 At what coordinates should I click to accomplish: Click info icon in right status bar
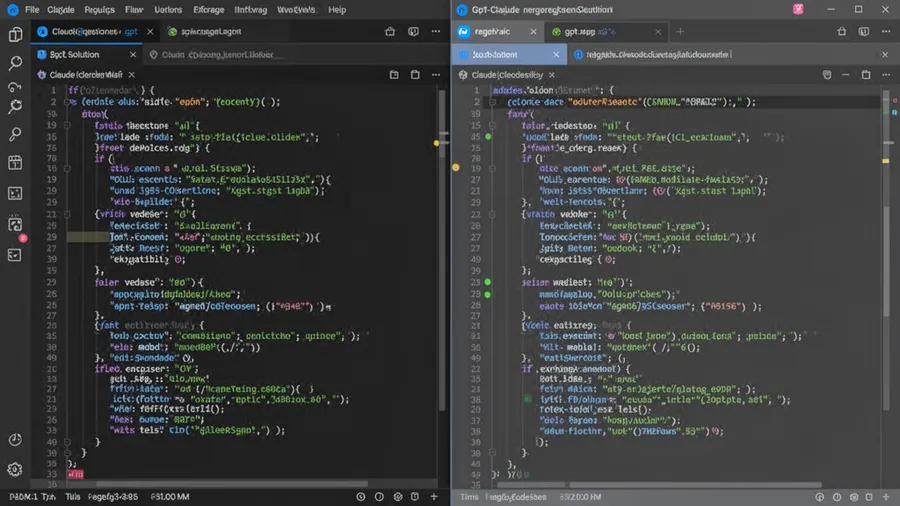tap(837, 497)
